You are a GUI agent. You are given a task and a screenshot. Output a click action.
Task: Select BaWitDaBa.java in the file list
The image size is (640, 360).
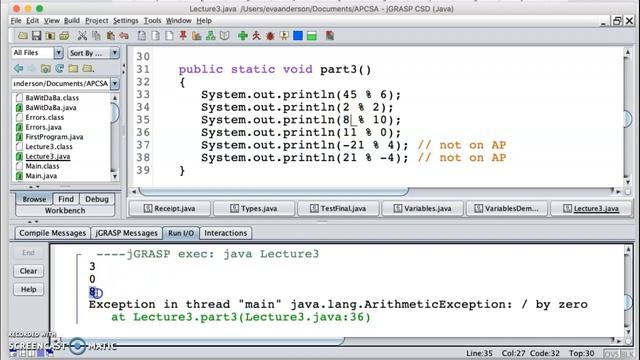coord(51,108)
